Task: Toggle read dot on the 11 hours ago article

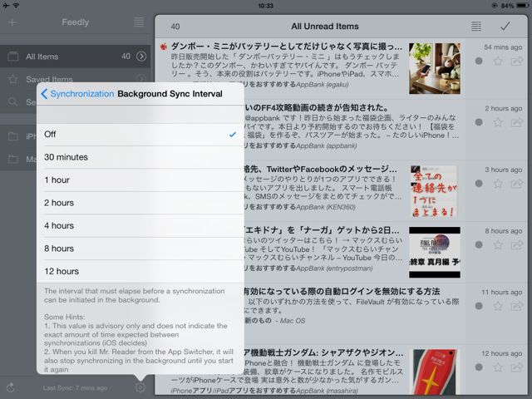Action: coord(479,306)
